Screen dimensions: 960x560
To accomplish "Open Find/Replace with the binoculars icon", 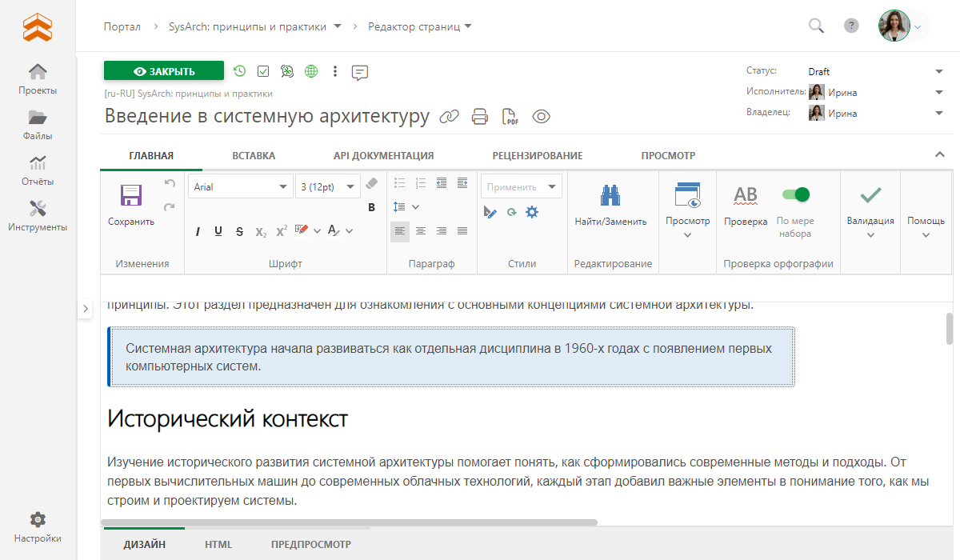I will (610, 196).
